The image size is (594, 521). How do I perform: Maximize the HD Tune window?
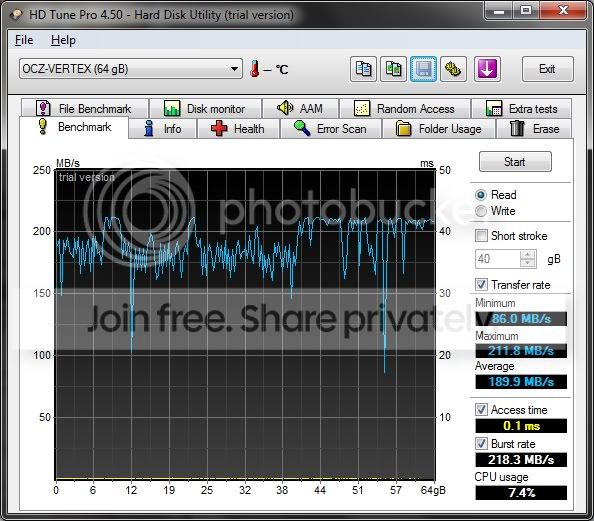pos(526,10)
